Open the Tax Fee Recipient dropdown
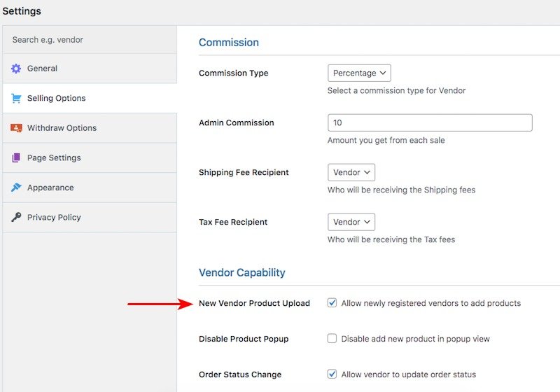Screen dimensions: 560x392 (351, 222)
